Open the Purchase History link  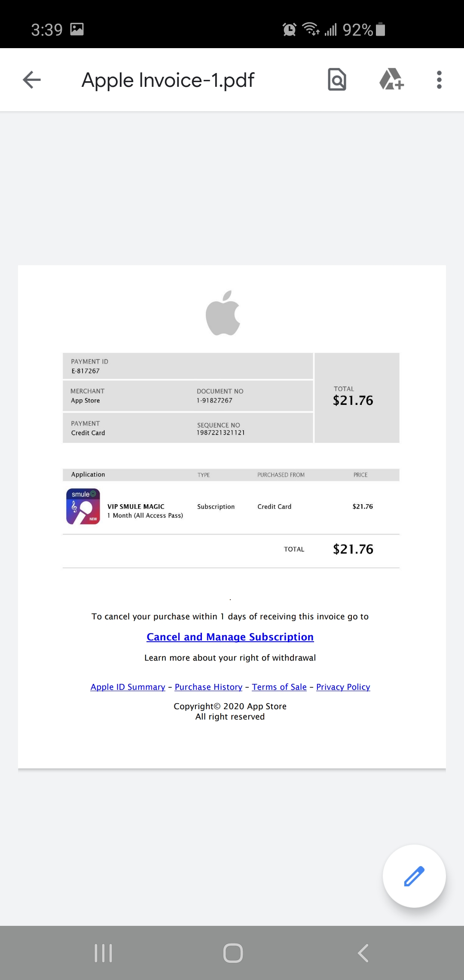pos(208,687)
